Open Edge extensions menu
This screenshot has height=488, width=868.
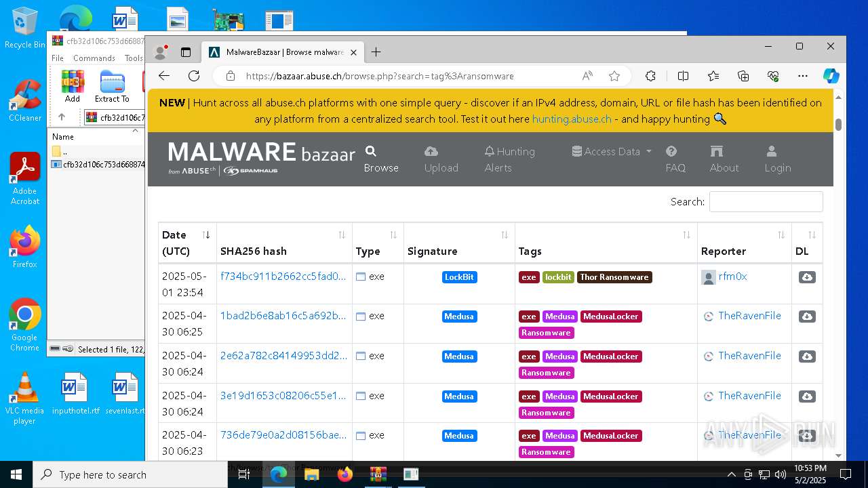tap(650, 76)
